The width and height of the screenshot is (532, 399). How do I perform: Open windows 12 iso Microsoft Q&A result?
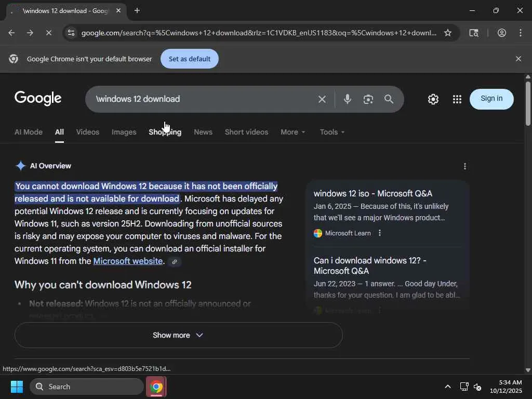pyautogui.click(x=373, y=193)
